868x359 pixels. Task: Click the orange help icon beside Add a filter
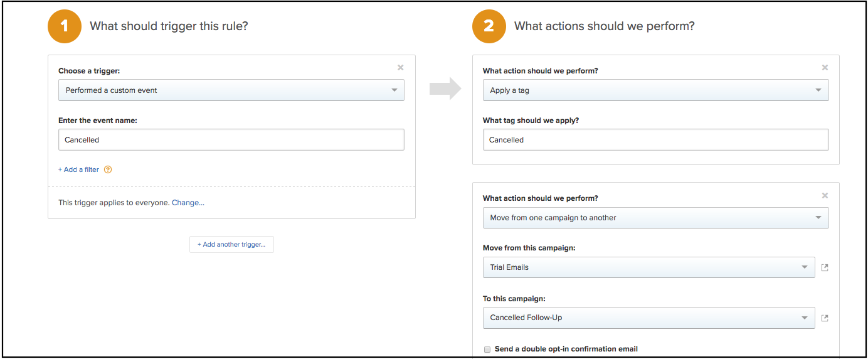pyautogui.click(x=108, y=169)
